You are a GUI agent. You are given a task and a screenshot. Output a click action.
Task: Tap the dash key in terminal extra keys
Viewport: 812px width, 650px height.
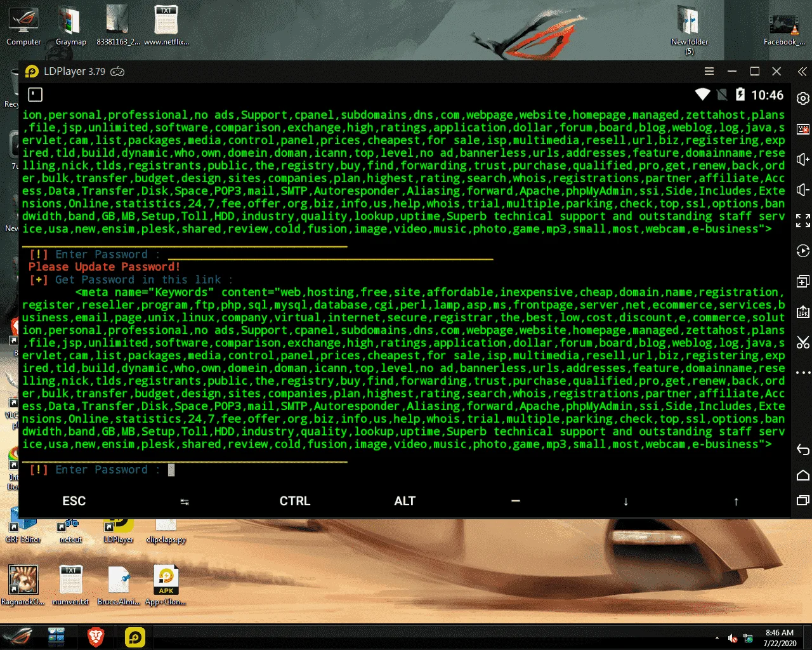coord(516,501)
